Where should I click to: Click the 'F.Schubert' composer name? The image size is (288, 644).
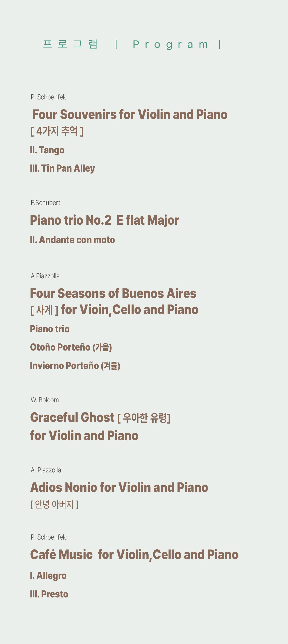(46, 203)
